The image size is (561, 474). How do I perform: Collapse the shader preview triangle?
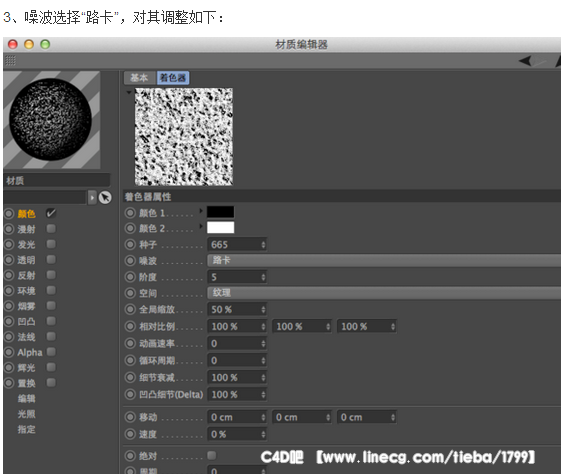click(x=129, y=92)
